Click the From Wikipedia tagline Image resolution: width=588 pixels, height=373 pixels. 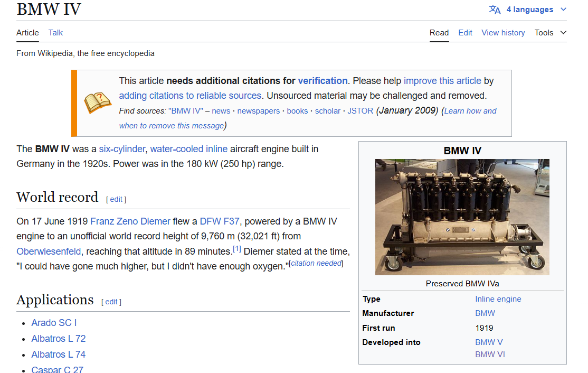point(86,53)
